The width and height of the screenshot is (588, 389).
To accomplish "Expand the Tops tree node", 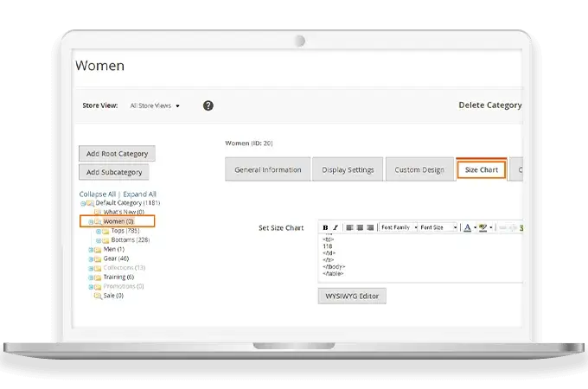I will click(x=99, y=231).
